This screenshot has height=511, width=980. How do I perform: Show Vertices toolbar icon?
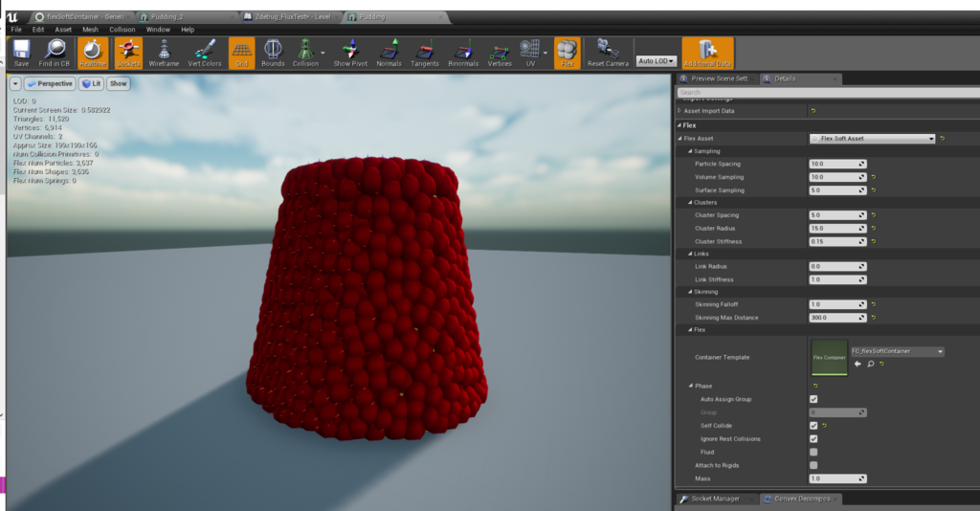(x=500, y=53)
